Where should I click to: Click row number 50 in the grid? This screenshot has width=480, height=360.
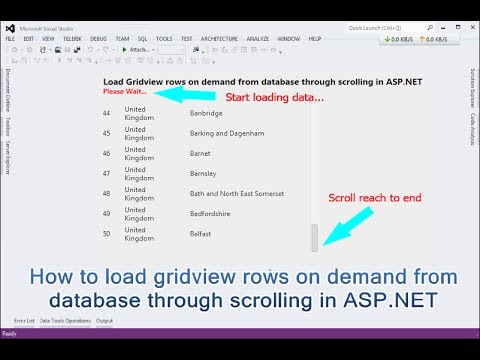point(106,234)
